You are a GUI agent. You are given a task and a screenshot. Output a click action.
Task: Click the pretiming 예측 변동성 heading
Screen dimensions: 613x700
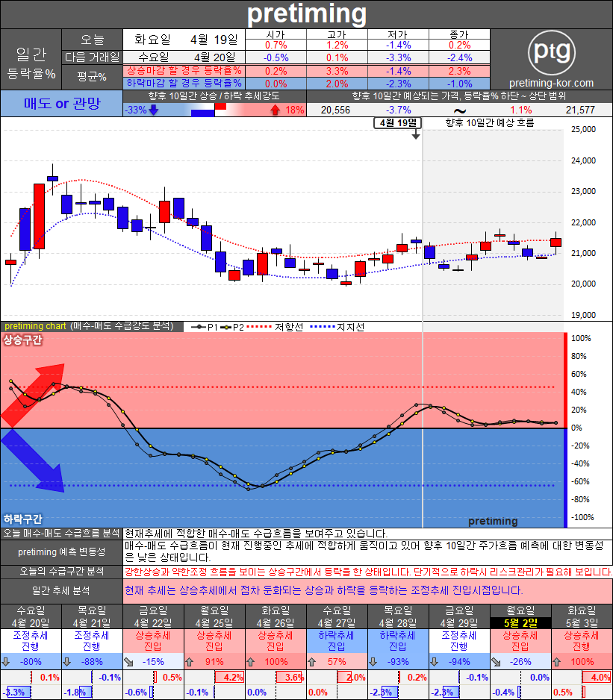(61, 552)
